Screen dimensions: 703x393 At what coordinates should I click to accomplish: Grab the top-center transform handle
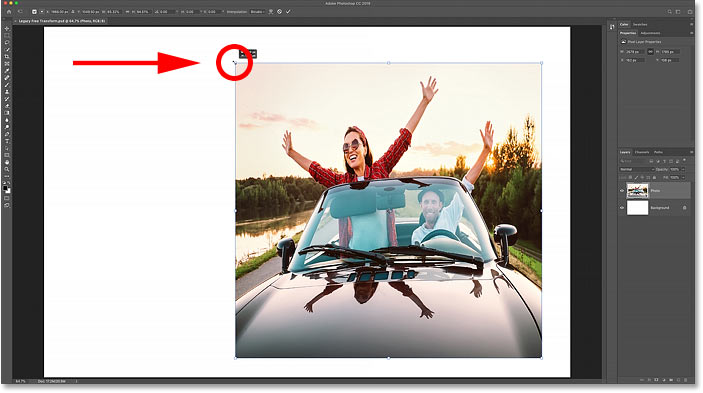pos(388,63)
